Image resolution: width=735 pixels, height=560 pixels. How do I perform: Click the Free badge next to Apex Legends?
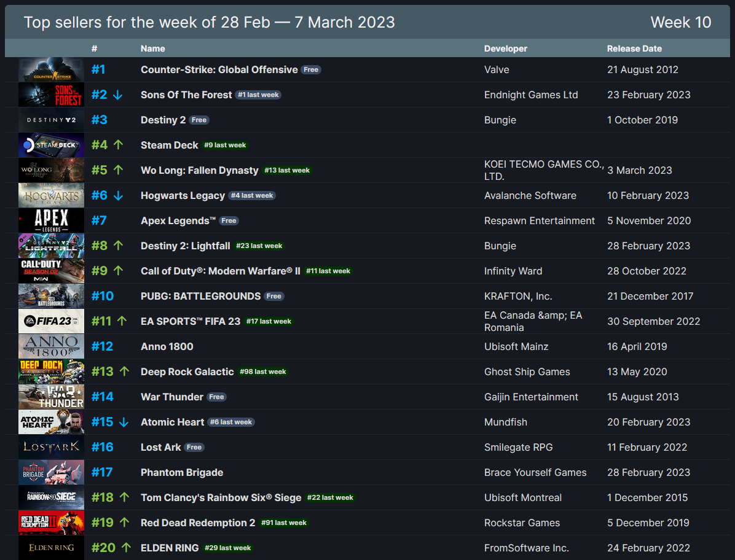pyautogui.click(x=229, y=221)
